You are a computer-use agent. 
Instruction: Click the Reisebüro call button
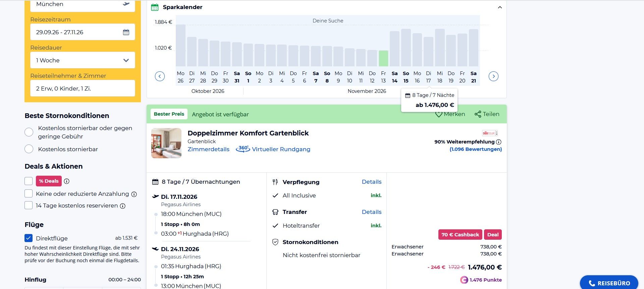609,283
